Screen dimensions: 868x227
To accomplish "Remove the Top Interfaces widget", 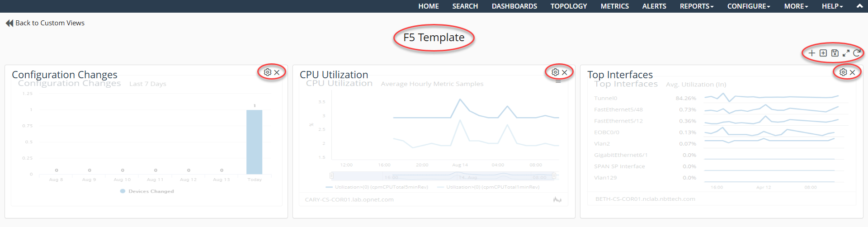I will pyautogui.click(x=853, y=72).
